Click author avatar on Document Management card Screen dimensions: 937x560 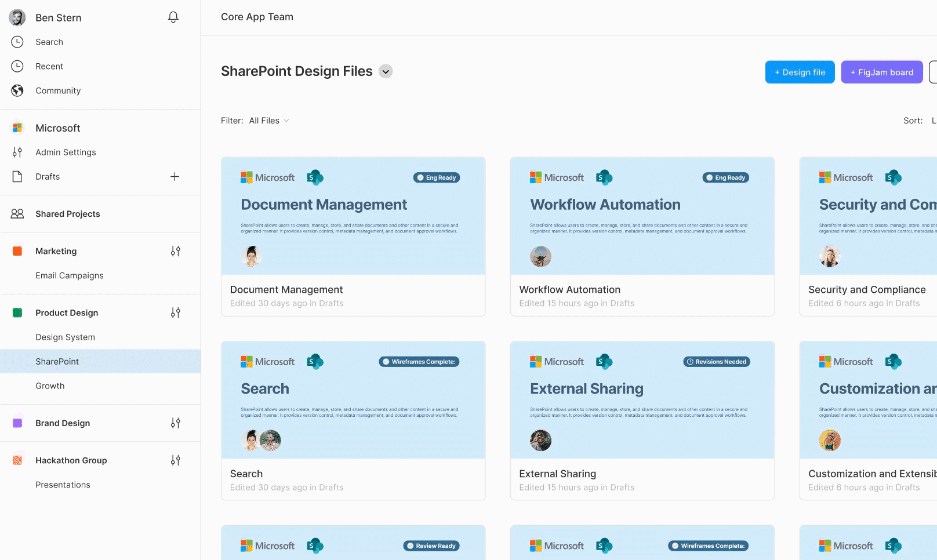coord(251,256)
